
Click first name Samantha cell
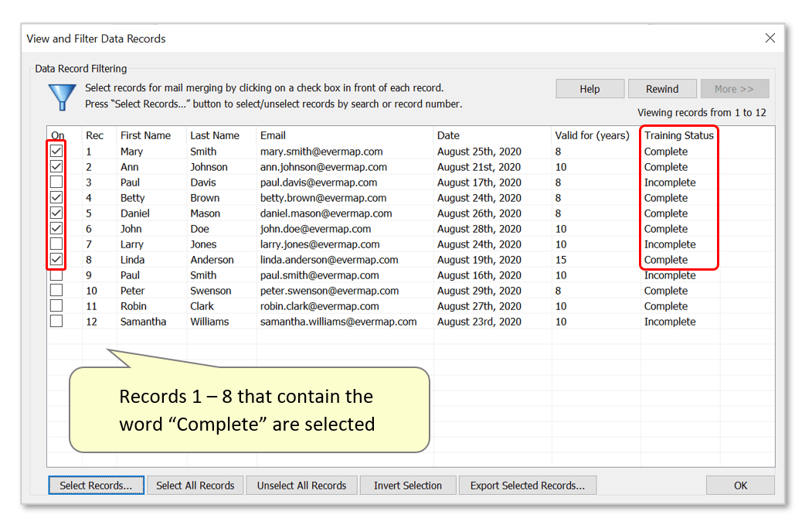point(144,322)
